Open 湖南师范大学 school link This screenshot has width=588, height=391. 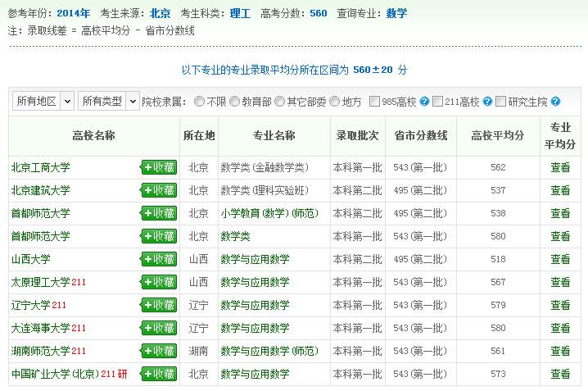coord(40,351)
